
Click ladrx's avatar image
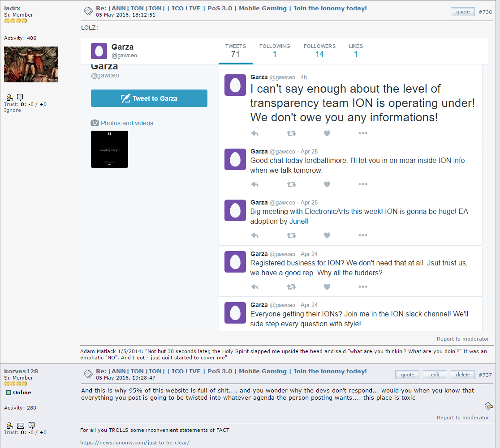pyautogui.click(x=31, y=64)
